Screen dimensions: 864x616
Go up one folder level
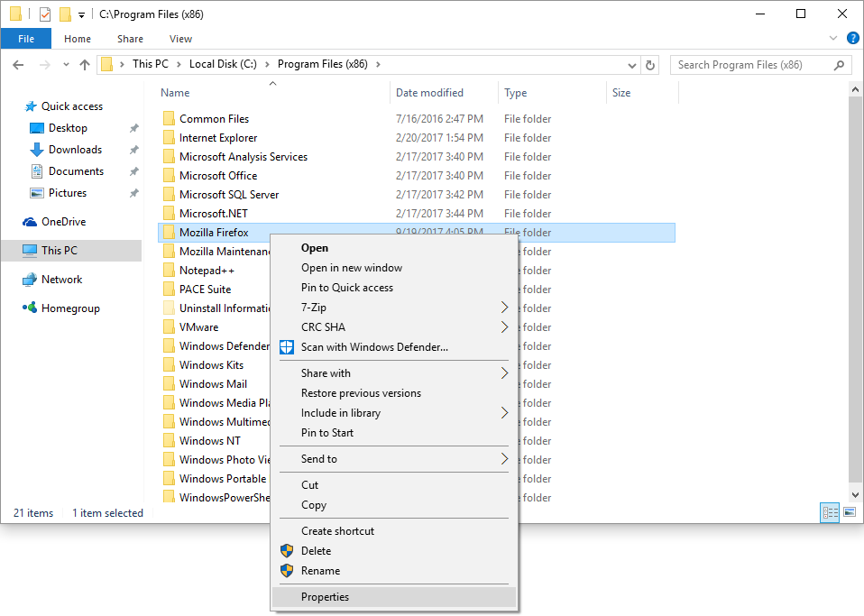(x=84, y=65)
